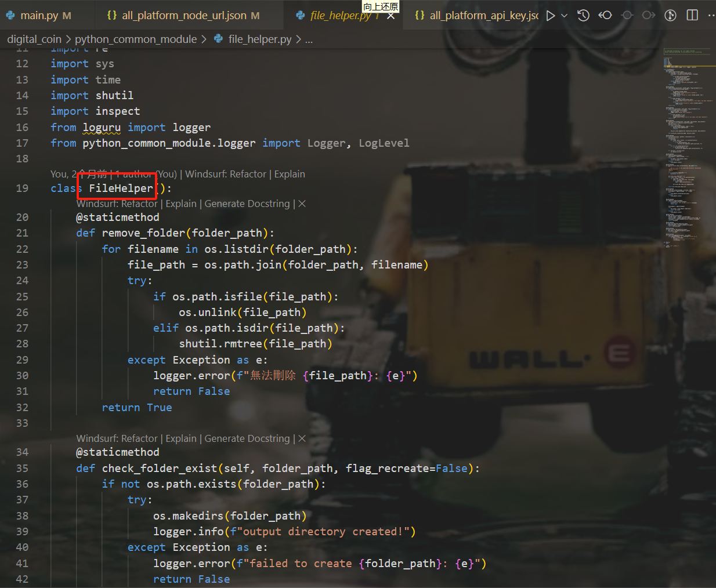This screenshot has height=588, width=716.
Task: Split the editor to the right
Action: pyautogui.click(x=692, y=15)
